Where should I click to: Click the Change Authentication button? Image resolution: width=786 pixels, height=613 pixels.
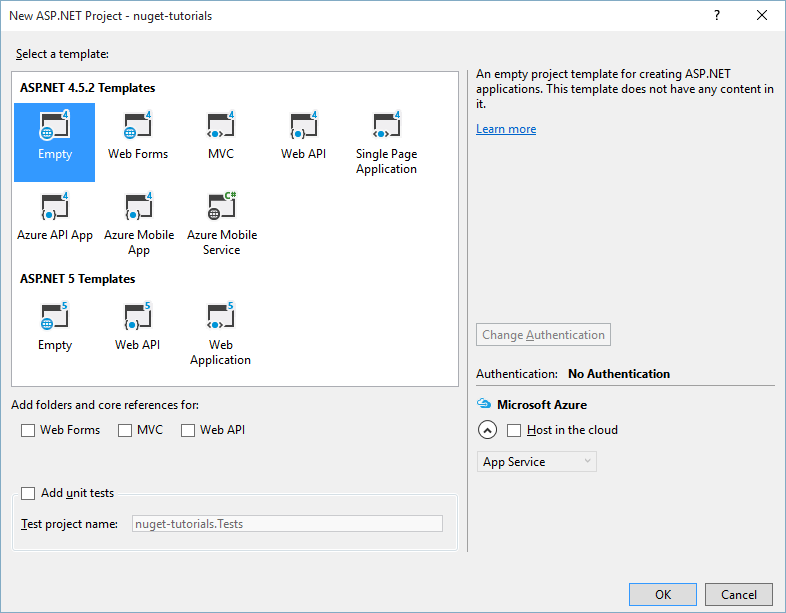pyautogui.click(x=543, y=335)
